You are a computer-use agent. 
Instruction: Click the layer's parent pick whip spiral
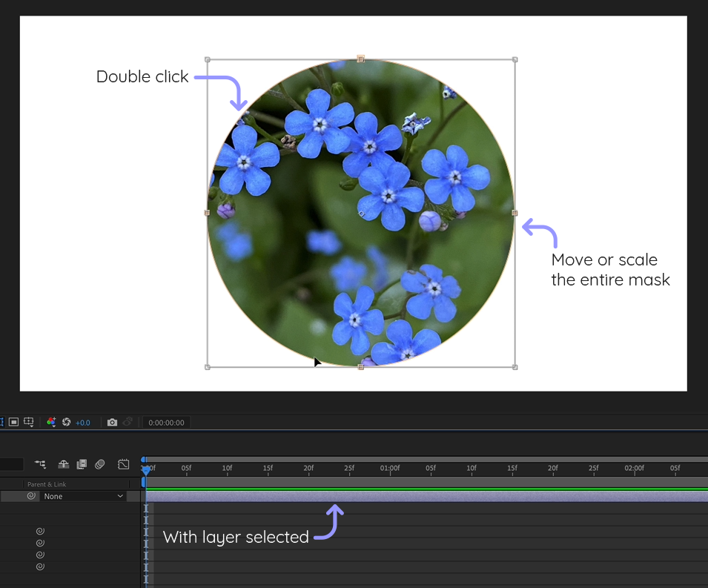pos(31,496)
